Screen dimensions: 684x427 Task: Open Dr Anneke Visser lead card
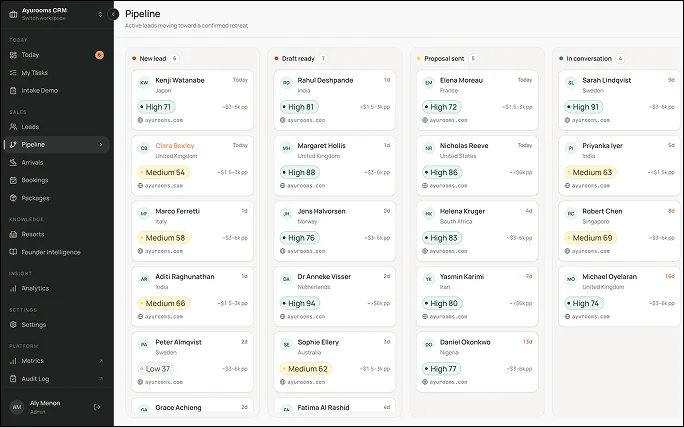335,297
